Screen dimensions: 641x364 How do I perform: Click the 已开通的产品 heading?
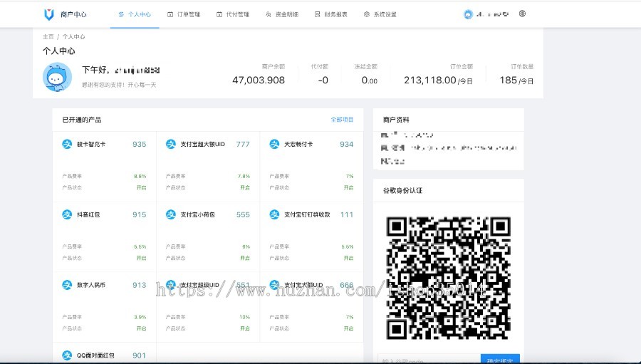(82, 120)
